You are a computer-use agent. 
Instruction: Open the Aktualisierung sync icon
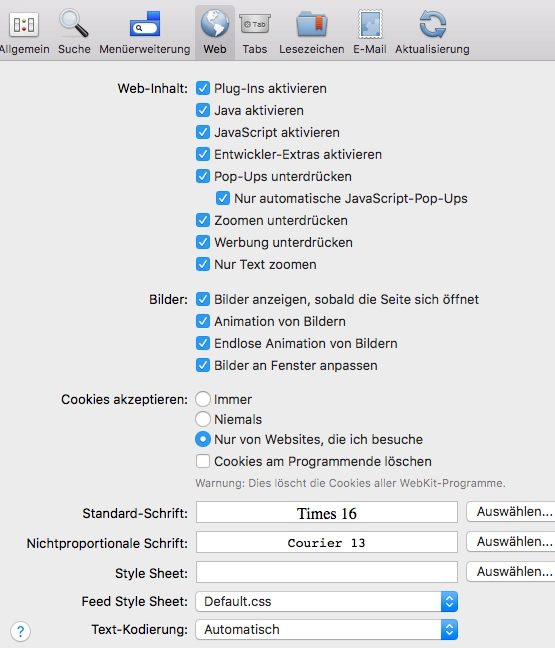pos(433,24)
